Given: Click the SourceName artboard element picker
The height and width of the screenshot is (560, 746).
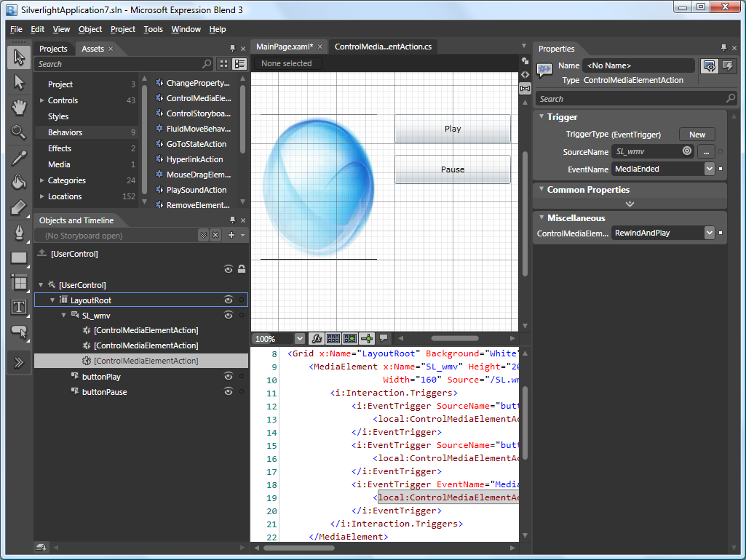Looking at the screenshot, I should tap(686, 151).
